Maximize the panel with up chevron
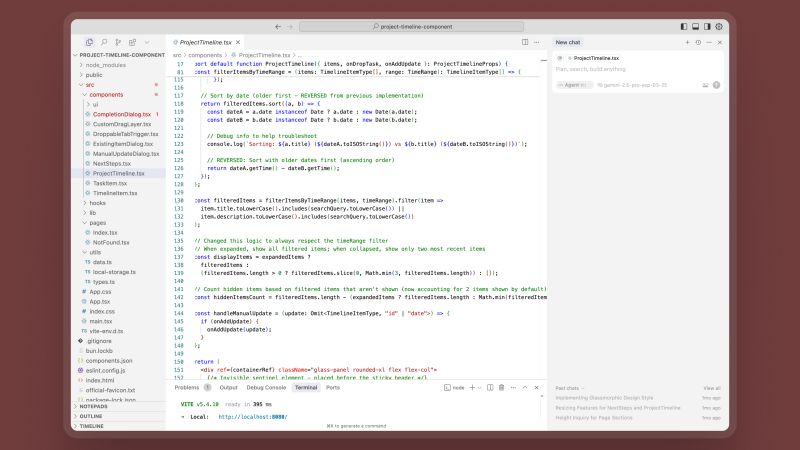 (524, 388)
